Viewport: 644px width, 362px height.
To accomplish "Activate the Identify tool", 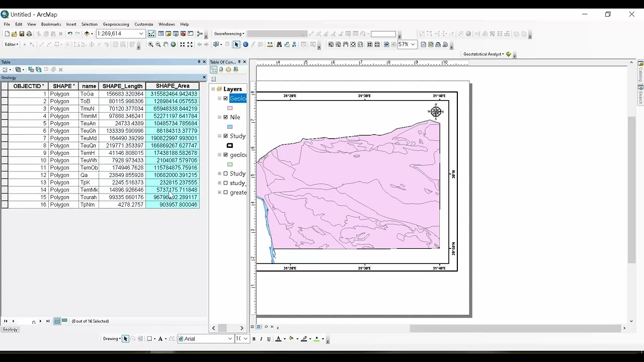I will click(x=246, y=44).
